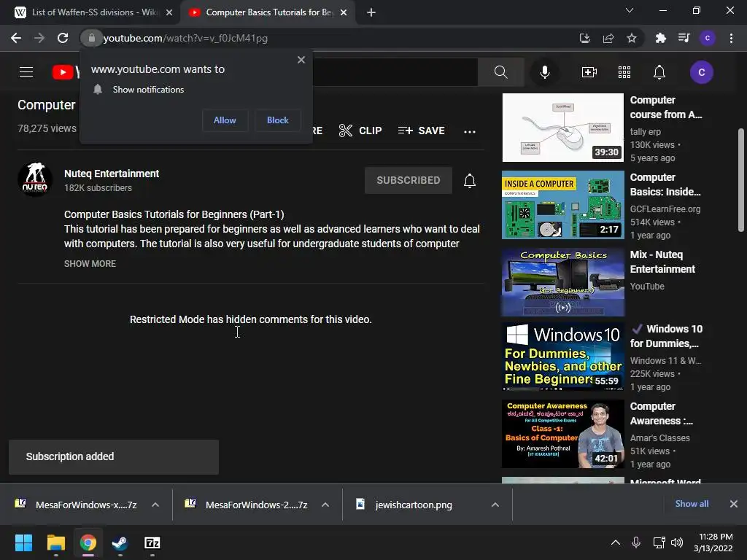Viewport: 747px width, 560px height.
Task: Open the YouTube account avatar menu
Action: (701, 72)
